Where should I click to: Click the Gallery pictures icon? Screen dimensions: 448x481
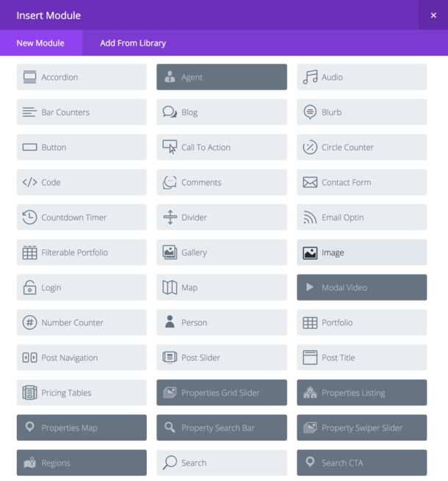[x=170, y=252]
